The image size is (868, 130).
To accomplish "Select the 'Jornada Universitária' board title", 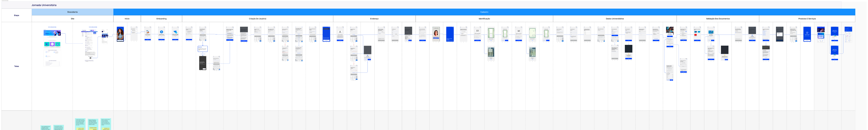I will [44, 5].
